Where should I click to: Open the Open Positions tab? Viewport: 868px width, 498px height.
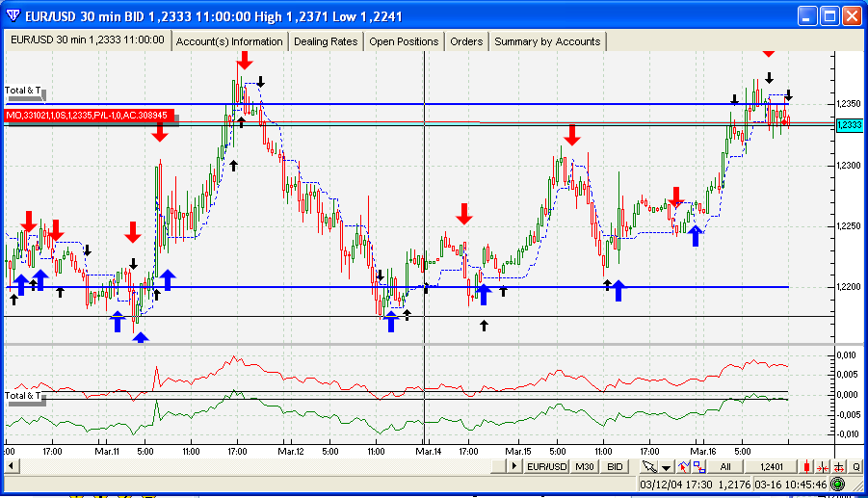tap(404, 41)
